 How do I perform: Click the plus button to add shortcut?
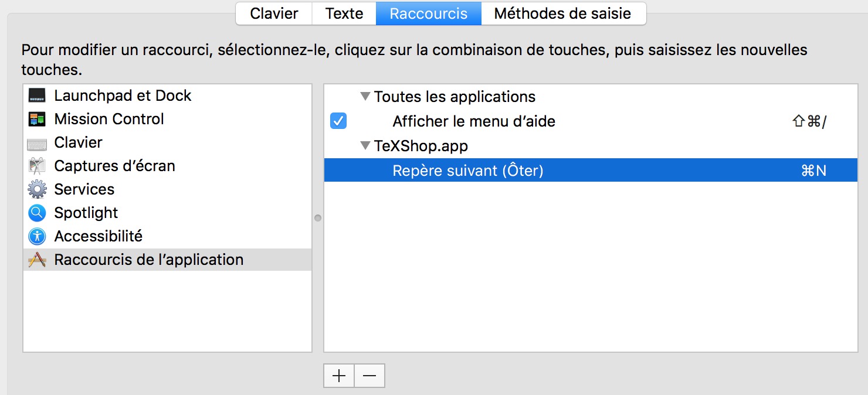[339, 376]
